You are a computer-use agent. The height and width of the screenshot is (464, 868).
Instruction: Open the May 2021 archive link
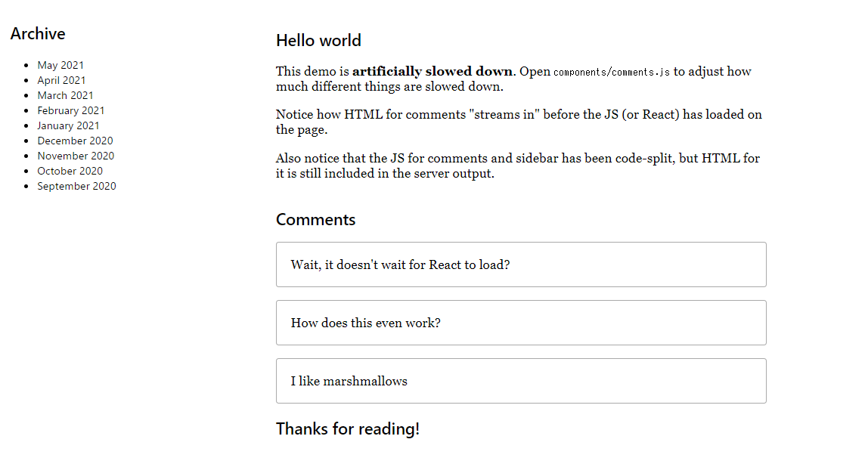(x=60, y=65)
